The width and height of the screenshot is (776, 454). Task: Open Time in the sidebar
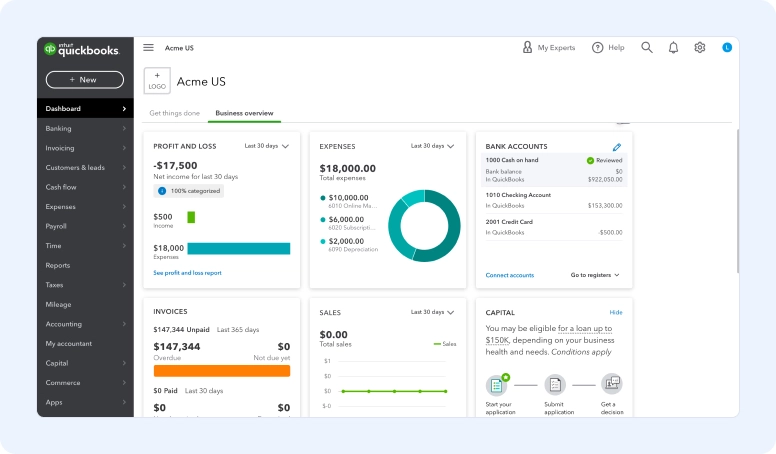click(85, 246)
